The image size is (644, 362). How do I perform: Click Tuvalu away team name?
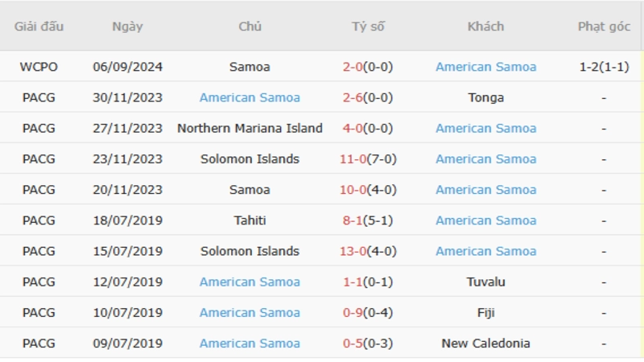pos(485,282)
